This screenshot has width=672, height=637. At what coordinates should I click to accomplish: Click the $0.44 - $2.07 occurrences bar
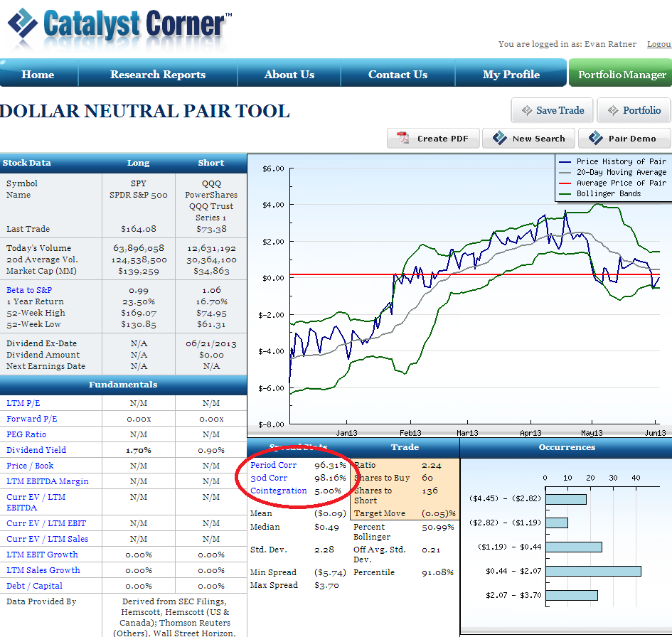pyautogui.click(x=594, y=571)
